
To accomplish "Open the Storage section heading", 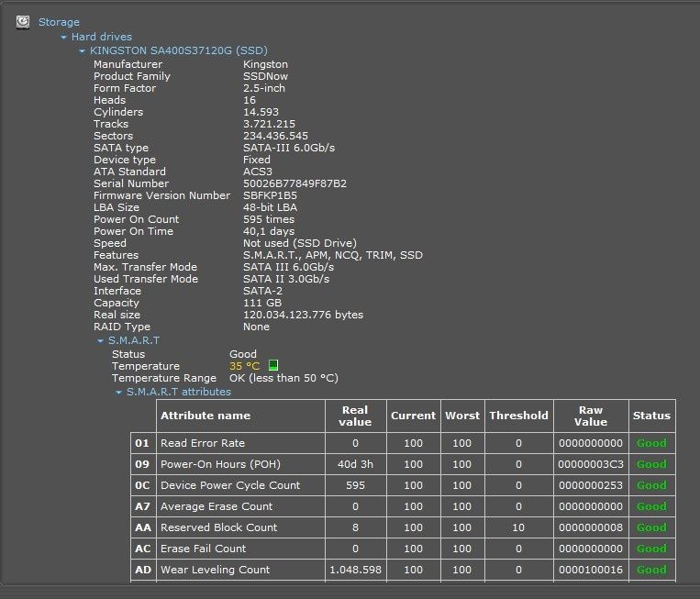I will 59,22.
